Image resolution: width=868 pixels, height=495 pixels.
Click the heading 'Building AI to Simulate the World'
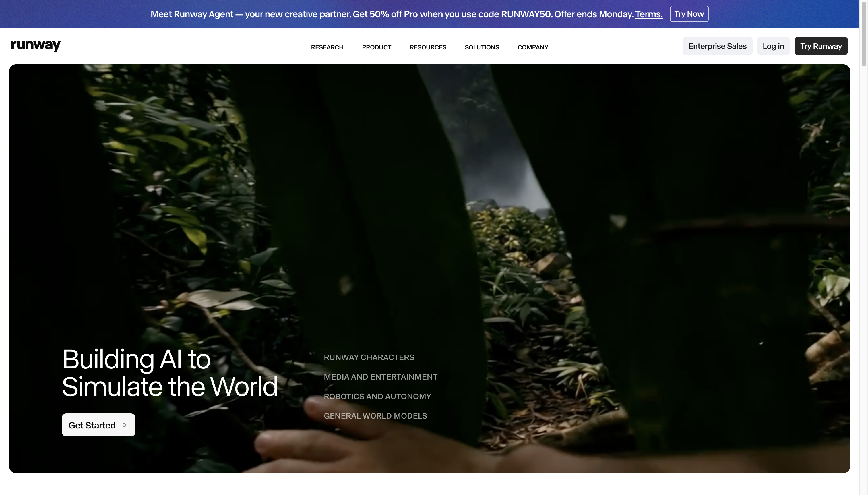pyautogui.click(x=170, y=373)
